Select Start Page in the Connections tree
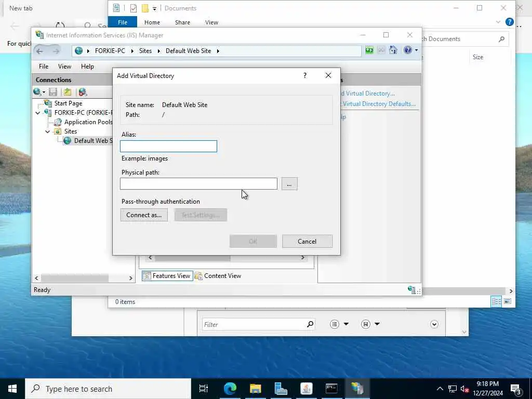 [x=68, y=103]
